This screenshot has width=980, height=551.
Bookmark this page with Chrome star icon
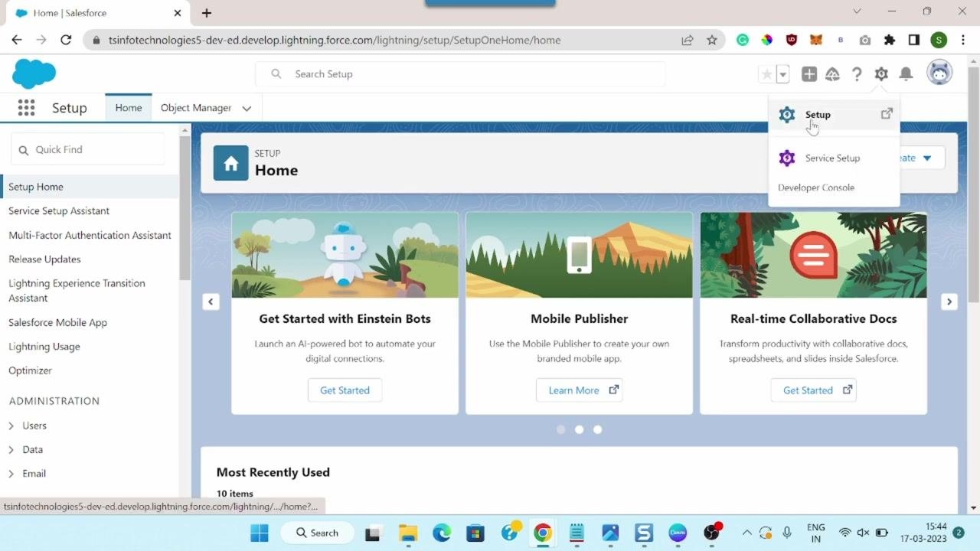click(712, 40)
